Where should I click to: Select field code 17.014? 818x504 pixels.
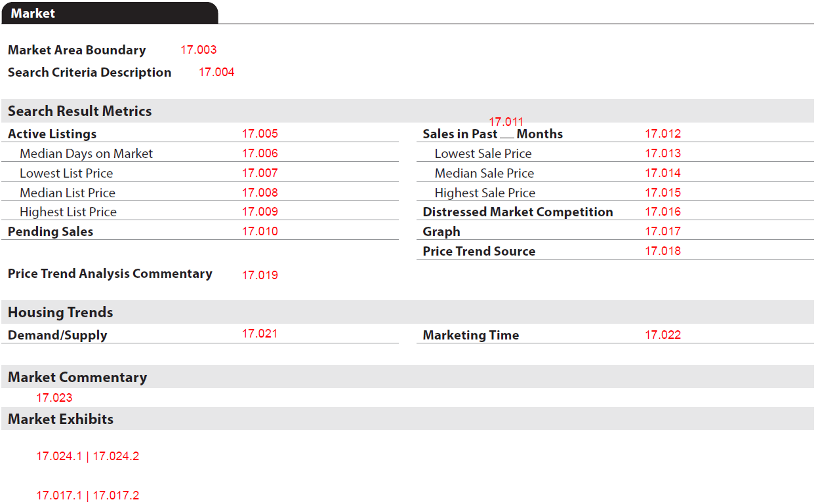click(663, 173)
